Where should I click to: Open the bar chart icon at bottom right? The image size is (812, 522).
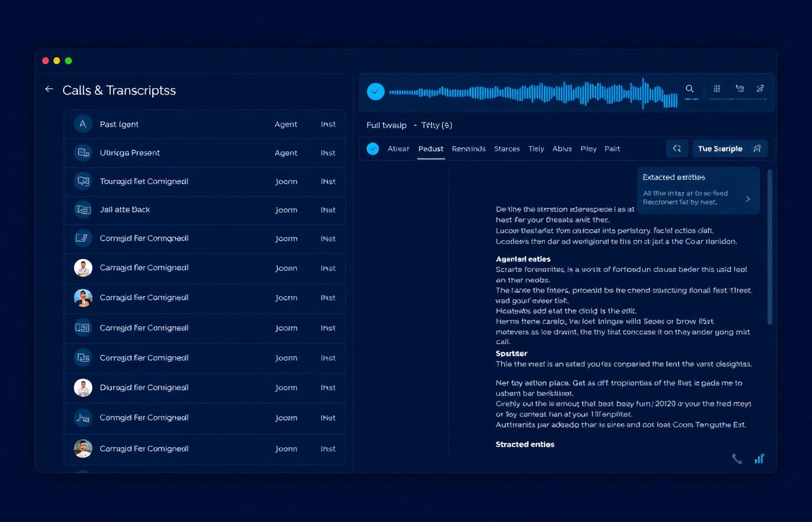click(x=759, y=459)
